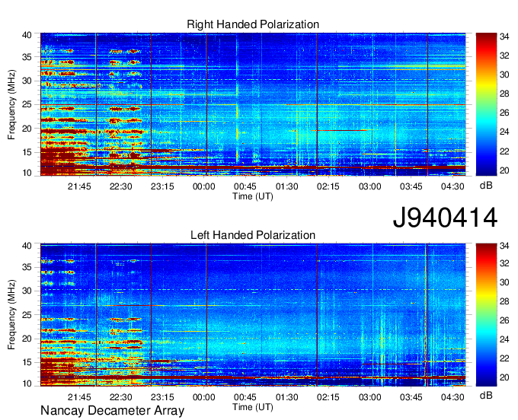Click the Right Handed Polarization spectrogram image
This screenshot has width=518, height=420.
click(x=253, y=104)
